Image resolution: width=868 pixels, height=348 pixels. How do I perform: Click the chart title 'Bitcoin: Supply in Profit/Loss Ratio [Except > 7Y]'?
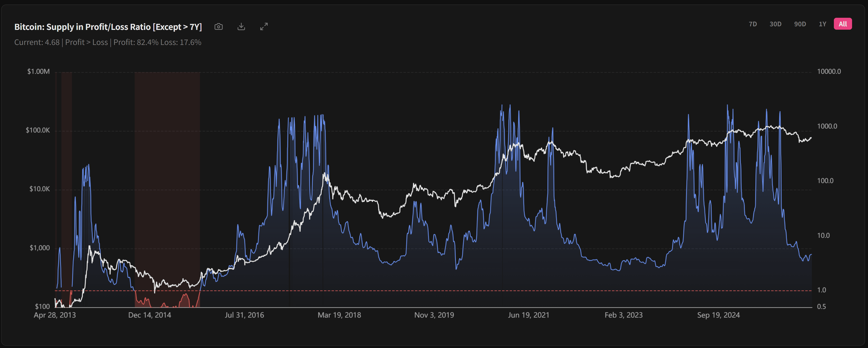coord(108,27)
